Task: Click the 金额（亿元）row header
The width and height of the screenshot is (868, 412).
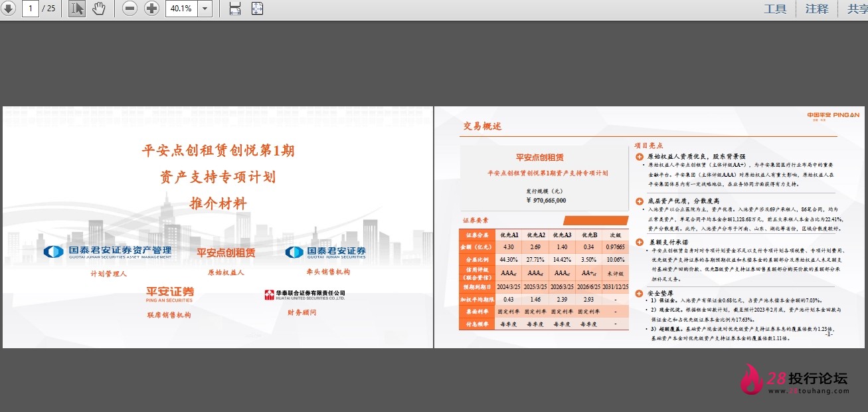Action: pyautogui.click(x=477, y=247)
